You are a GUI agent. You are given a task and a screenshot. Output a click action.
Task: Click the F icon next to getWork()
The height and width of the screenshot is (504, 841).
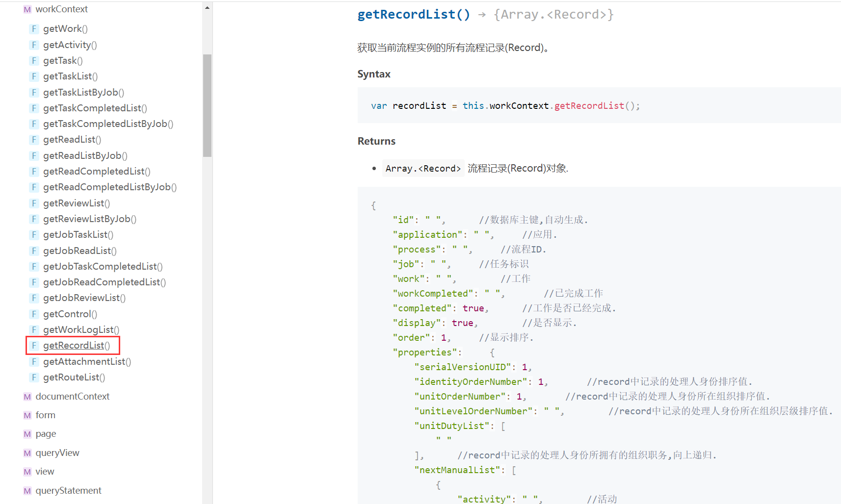click(34, 29)
